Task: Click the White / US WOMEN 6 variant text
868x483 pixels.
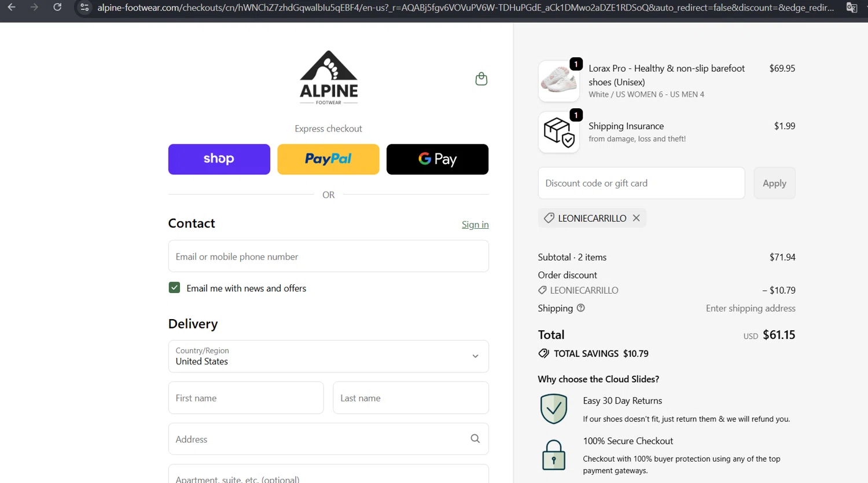Action: point(646,94)
